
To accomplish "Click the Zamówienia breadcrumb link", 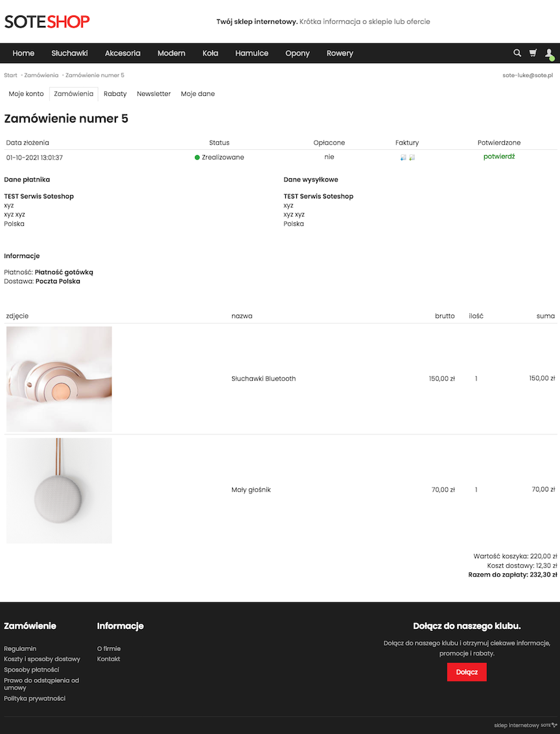I will [x=40, y=75].
